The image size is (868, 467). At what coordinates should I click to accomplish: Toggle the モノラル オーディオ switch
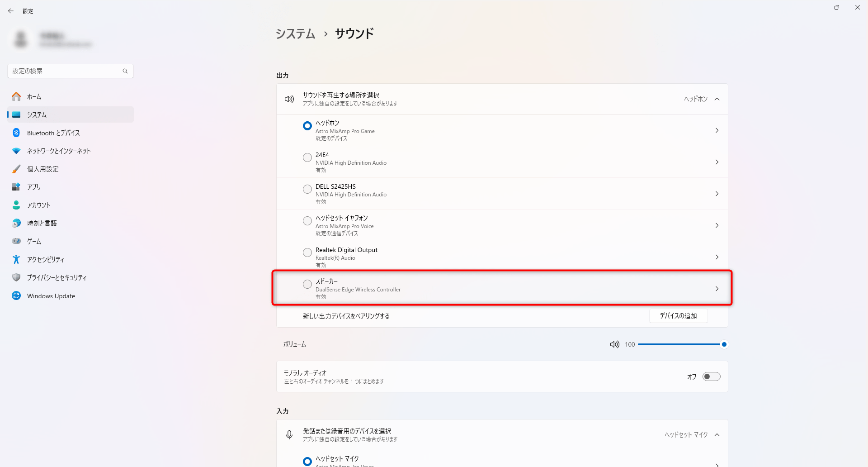[711, 376]
